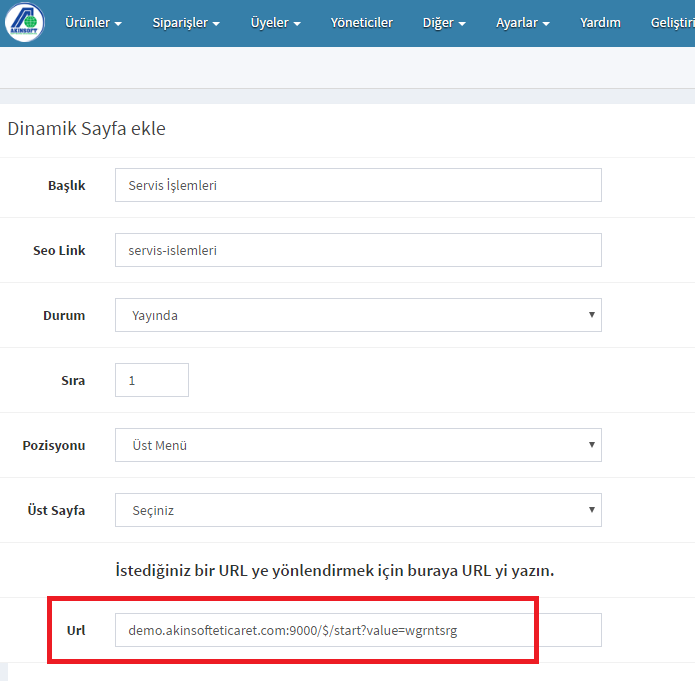Open the Pozisyonu dropdown
Screen dimensions: 695x681
coord(358,445)
